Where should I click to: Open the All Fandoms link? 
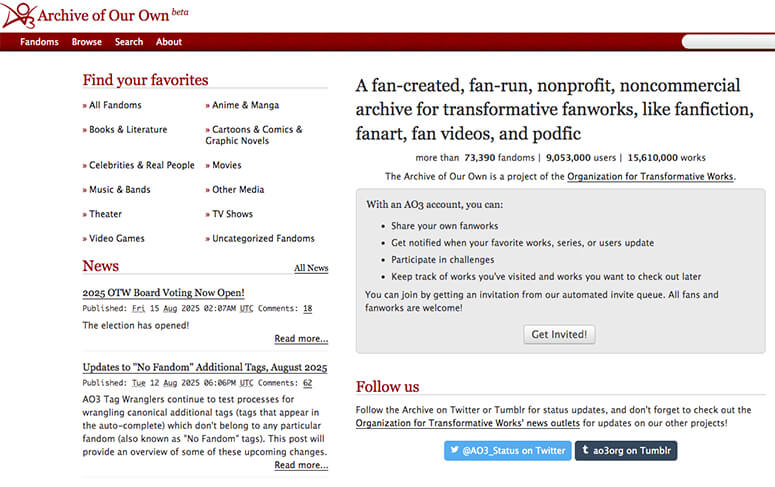[115, 105]
